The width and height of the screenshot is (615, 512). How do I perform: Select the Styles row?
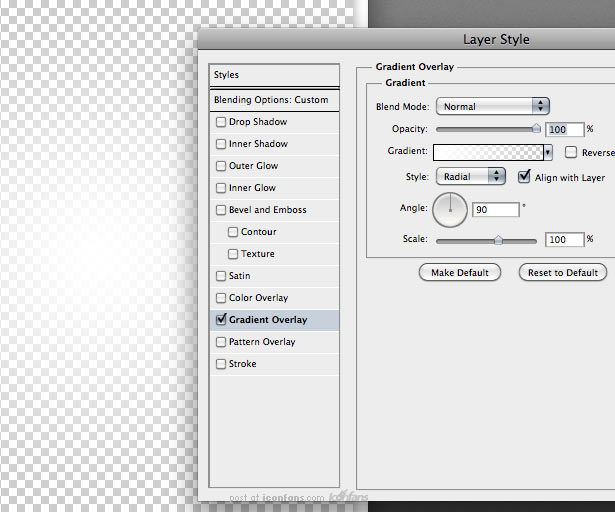tap(274, 75)
